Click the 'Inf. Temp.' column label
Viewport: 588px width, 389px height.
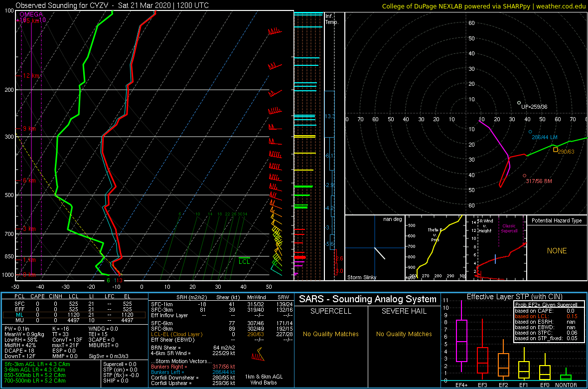click(332, 19)
